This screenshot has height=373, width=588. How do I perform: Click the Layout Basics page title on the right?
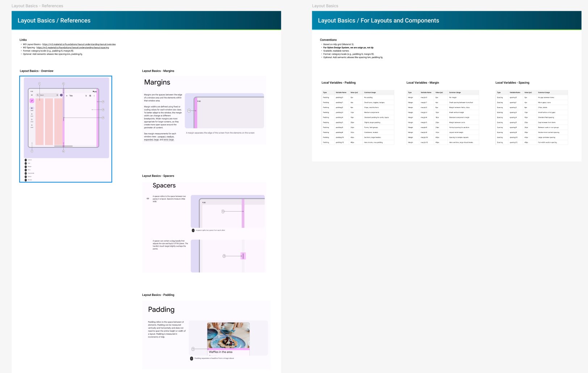tap(325, 6)
